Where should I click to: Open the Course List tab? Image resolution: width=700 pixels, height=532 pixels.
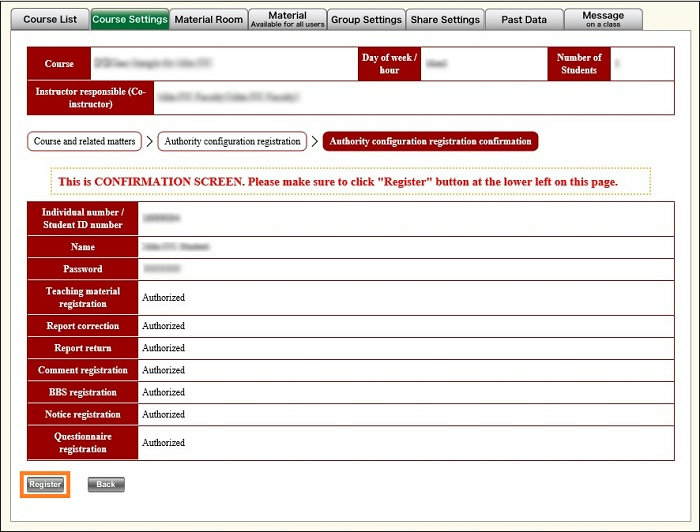click(49, 19)
